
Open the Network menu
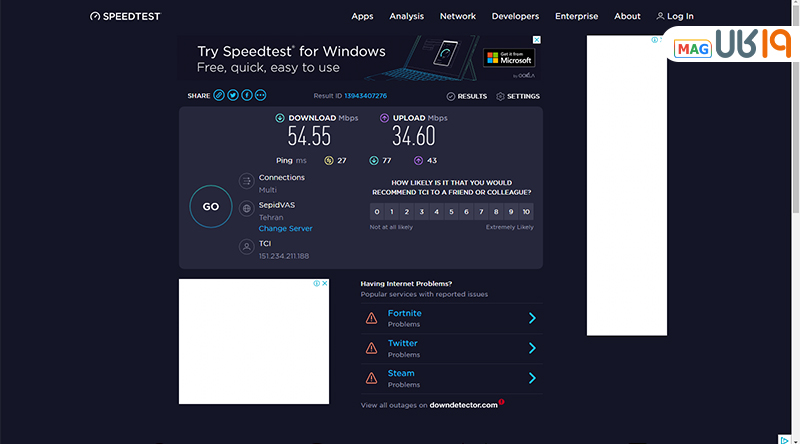click(458, 16)
